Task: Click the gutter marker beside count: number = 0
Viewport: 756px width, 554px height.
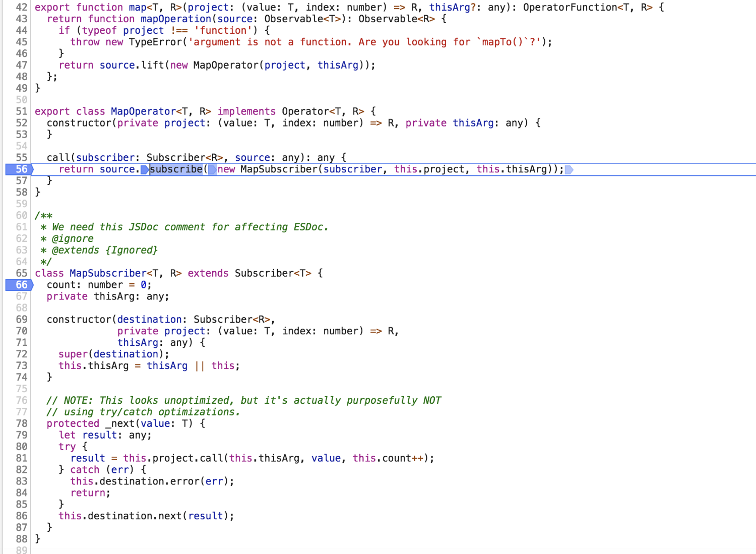Action: click(20, 285)
